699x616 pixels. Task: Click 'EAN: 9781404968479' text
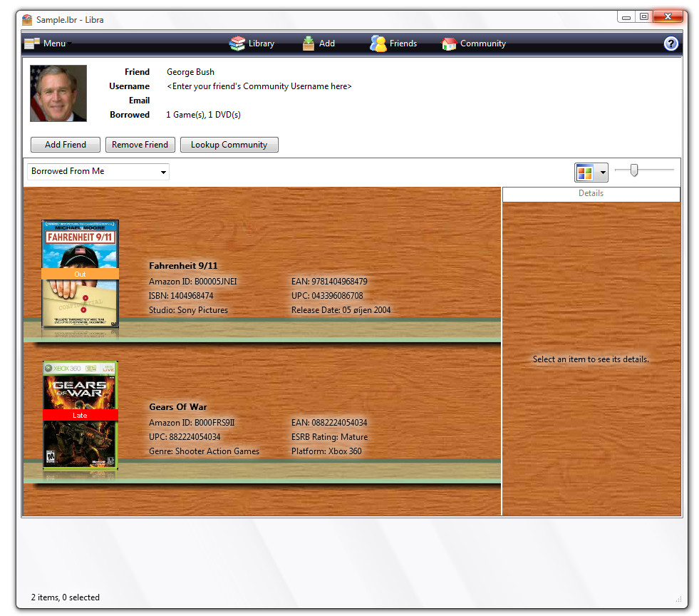coord(329,282)
